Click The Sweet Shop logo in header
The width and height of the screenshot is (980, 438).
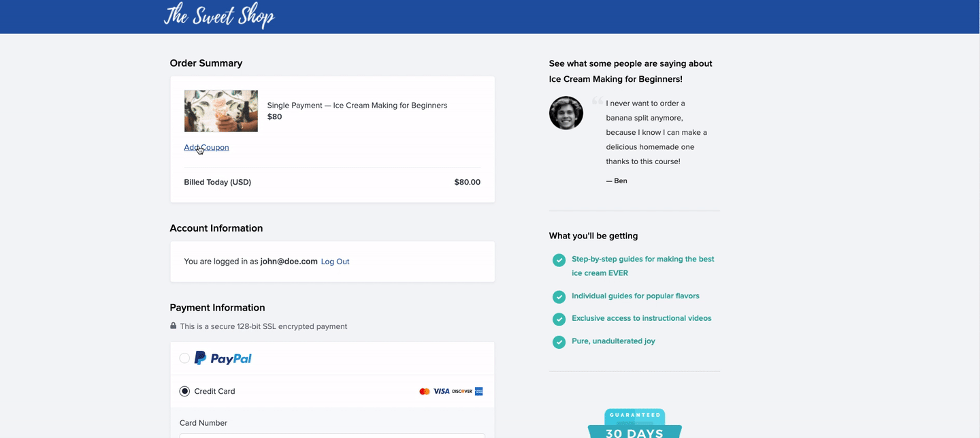(219, 15)
